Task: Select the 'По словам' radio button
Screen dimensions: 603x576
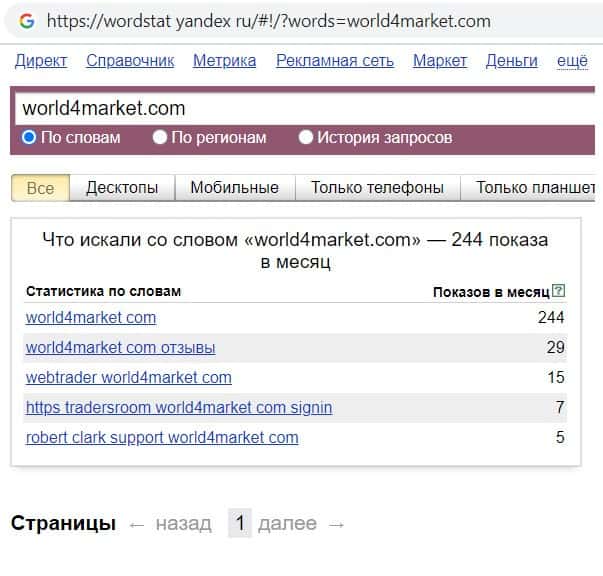Action: tap(29, 138)
